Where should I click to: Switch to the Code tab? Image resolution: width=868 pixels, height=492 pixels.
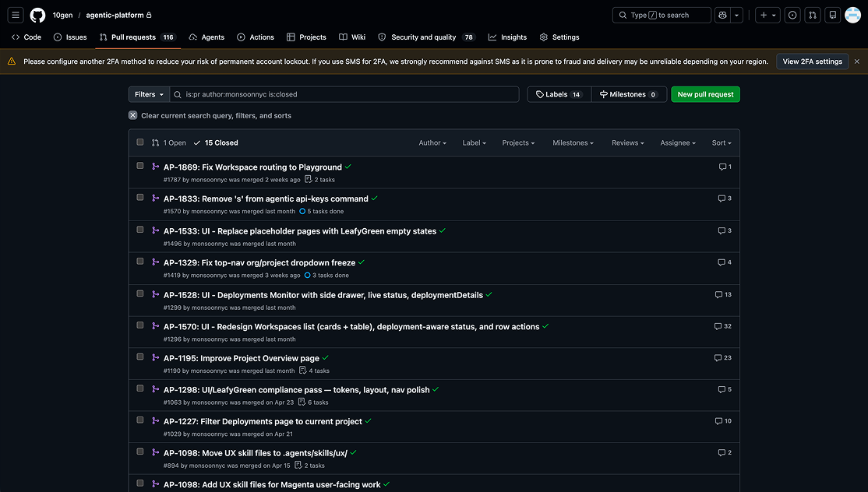point(26,37)
